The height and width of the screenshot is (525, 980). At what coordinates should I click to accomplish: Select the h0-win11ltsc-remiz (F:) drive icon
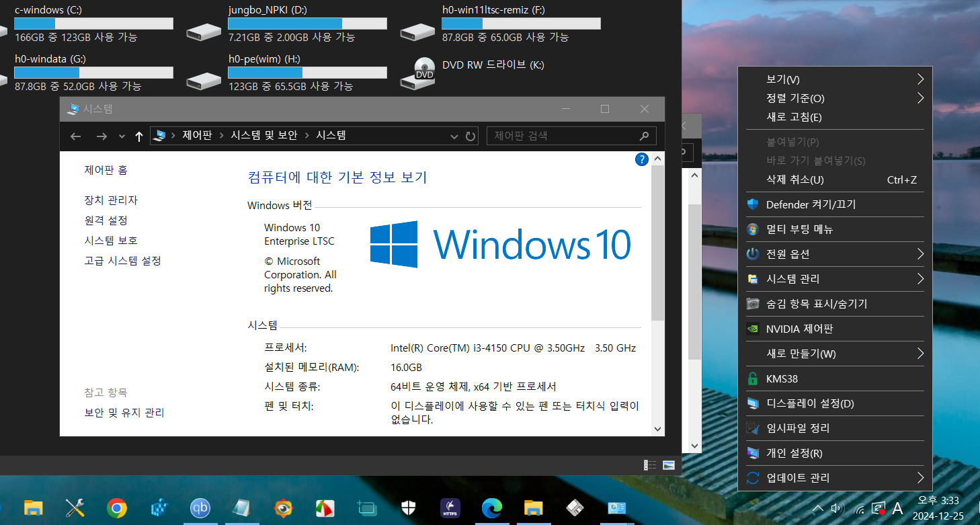(x=417, y=30)
